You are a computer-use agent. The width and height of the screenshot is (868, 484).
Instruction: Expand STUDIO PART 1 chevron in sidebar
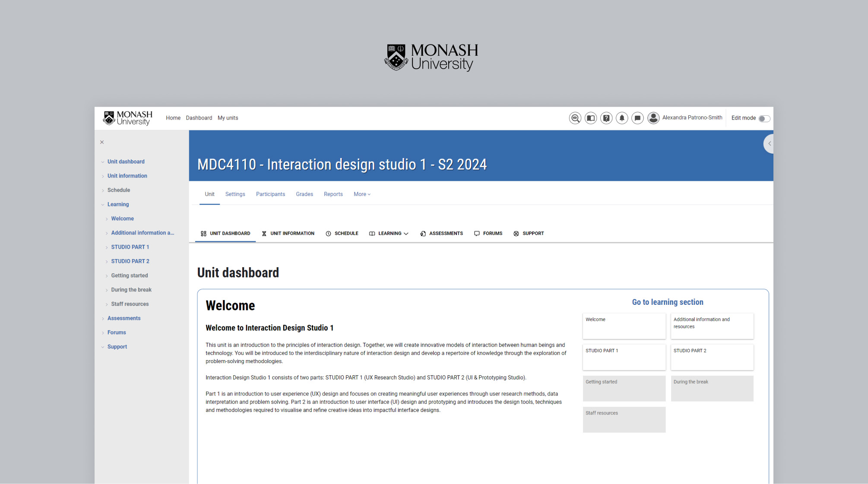click(x=107, y=247)
